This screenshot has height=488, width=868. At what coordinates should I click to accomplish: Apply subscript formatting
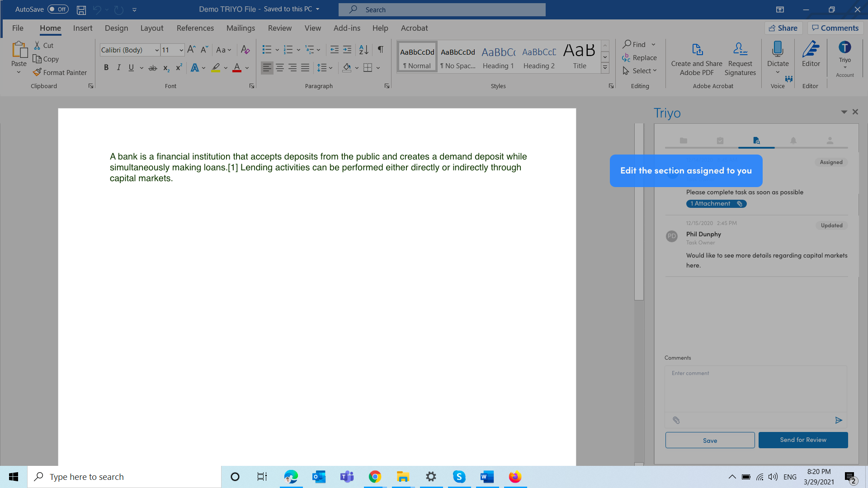point(166,68)
